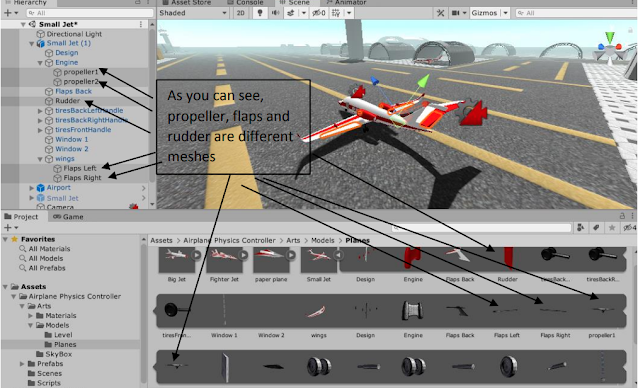Open Gizmos dropdown arrow
Viewport: 638px width, 388px height.
click(505, 13)
